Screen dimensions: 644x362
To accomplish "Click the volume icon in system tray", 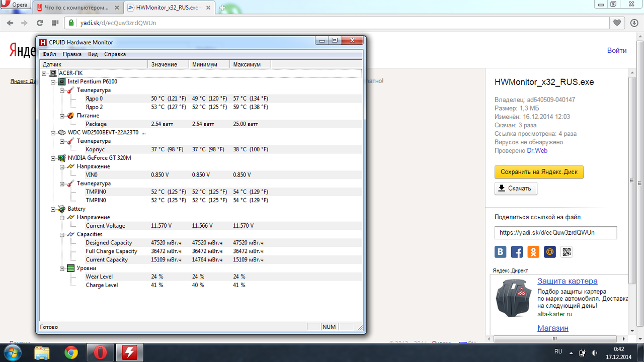I will [594, 352].
